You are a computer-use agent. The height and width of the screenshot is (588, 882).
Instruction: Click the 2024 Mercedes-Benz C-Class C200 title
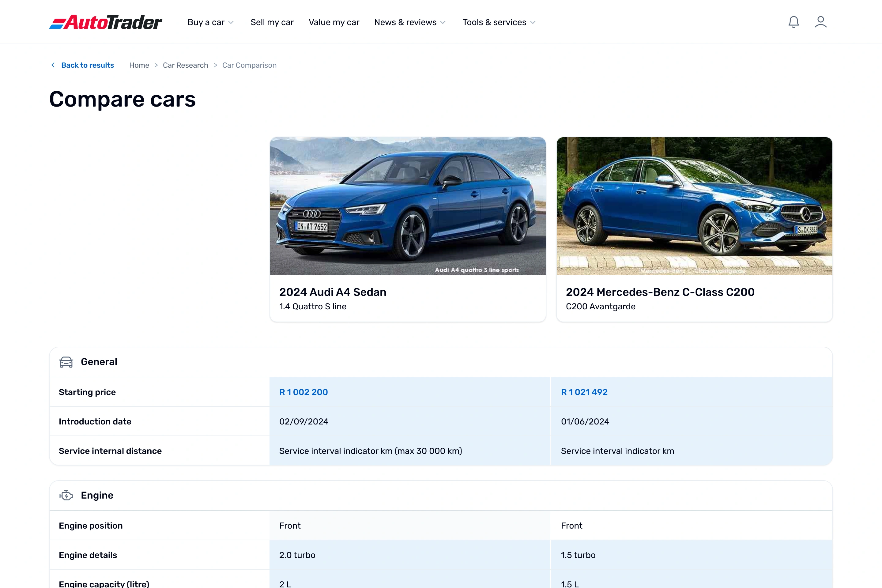pos(660,292)
